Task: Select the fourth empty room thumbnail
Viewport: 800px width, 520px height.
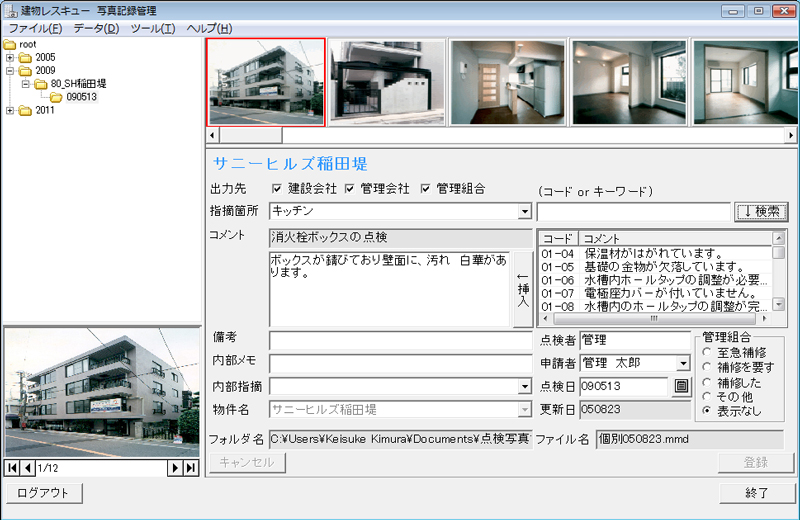Action: click(x=630, y=82)
